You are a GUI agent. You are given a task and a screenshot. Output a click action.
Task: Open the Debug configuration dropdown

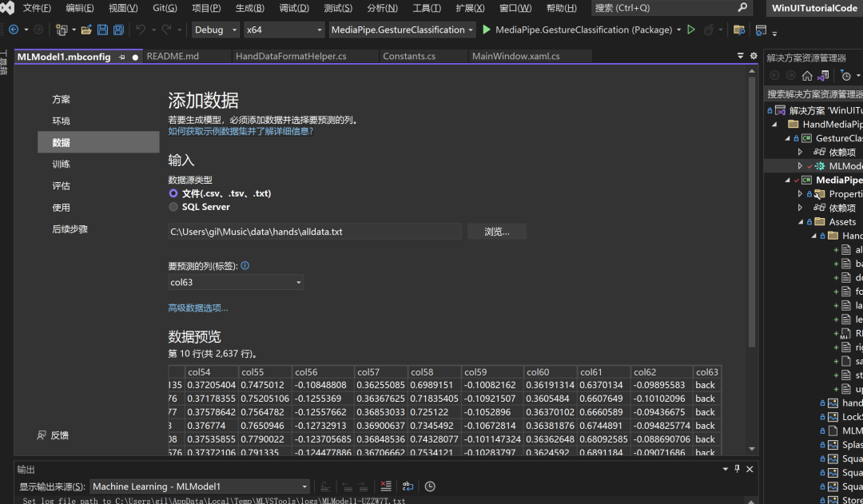point(215,30)
